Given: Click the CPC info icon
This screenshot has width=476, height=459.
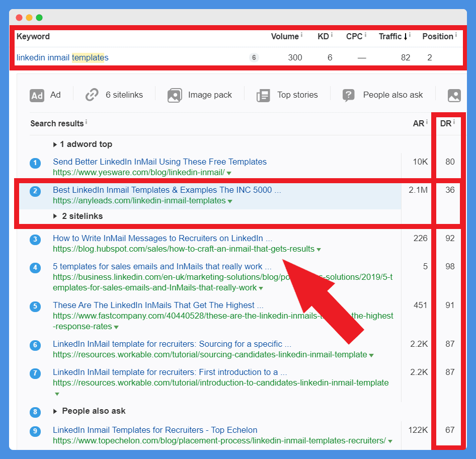Looking at the screenshot, I should click(x=365, y=35).
